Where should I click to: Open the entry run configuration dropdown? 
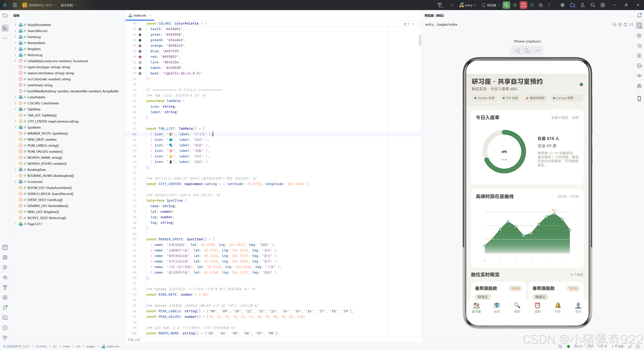pos(468,5)
